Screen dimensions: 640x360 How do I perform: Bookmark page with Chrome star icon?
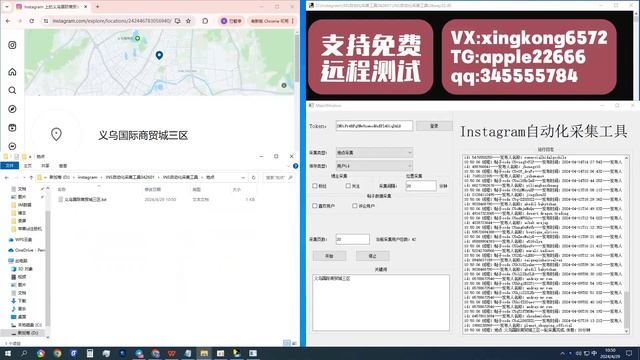click(x=188, y=21)
